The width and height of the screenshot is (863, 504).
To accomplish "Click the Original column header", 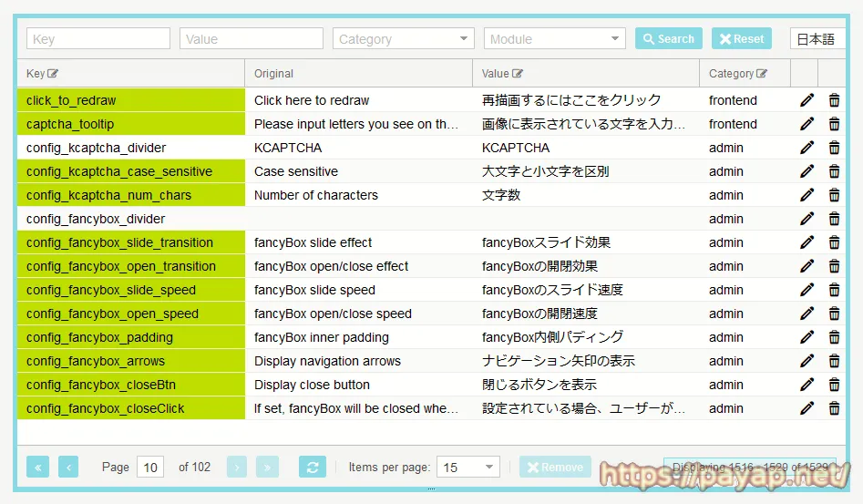I will pyautogui.click(x=273, y=74).
